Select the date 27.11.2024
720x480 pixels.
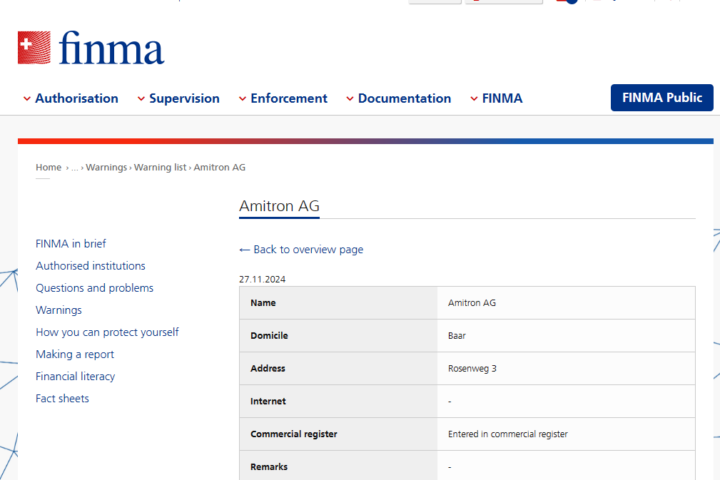point(262,279)
